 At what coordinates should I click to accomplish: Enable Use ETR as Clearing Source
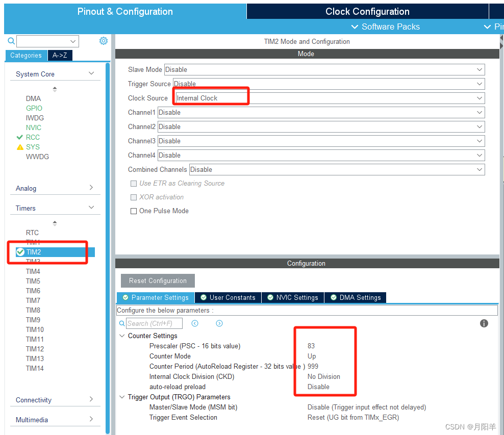(x=134, y=184)
